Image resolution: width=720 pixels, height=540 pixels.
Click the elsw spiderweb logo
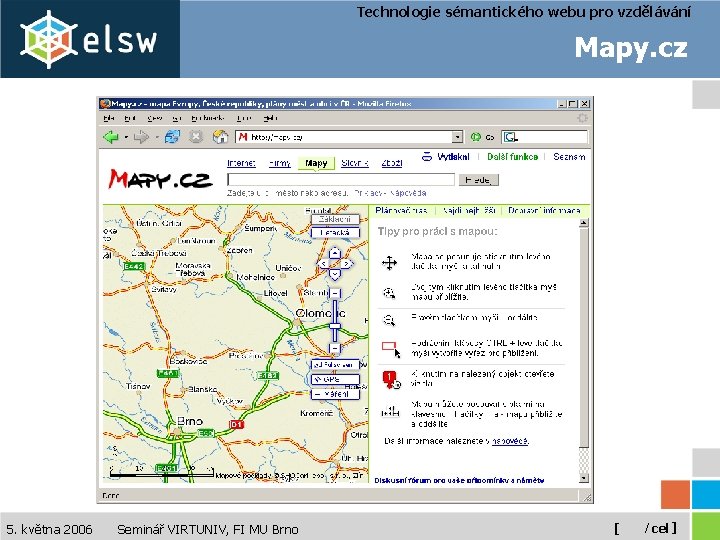click(x=48, y=39)
